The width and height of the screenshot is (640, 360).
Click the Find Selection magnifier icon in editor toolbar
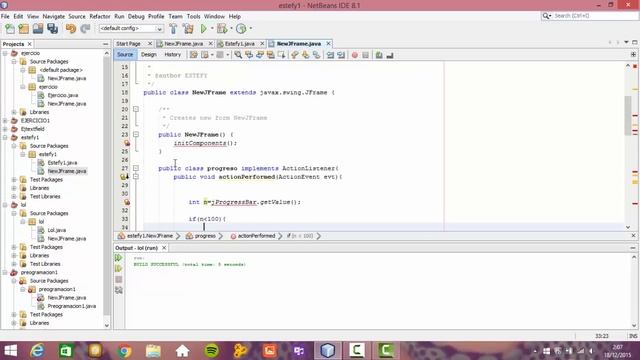[x=238, y=55]
